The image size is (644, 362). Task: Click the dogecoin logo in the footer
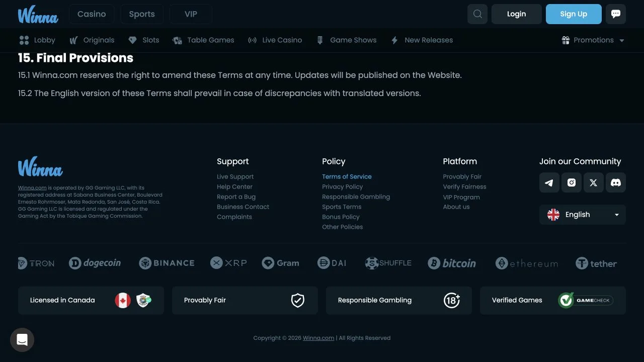[x=95, y=263]
